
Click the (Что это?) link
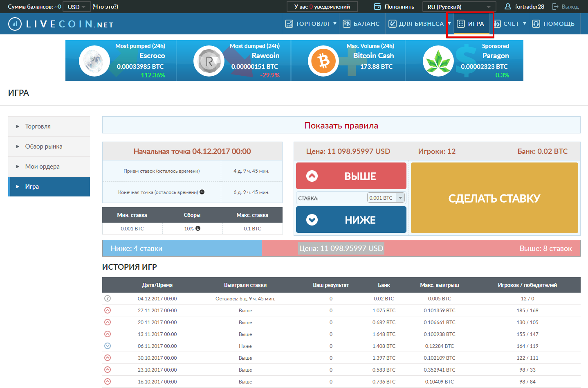pos(105,7)
